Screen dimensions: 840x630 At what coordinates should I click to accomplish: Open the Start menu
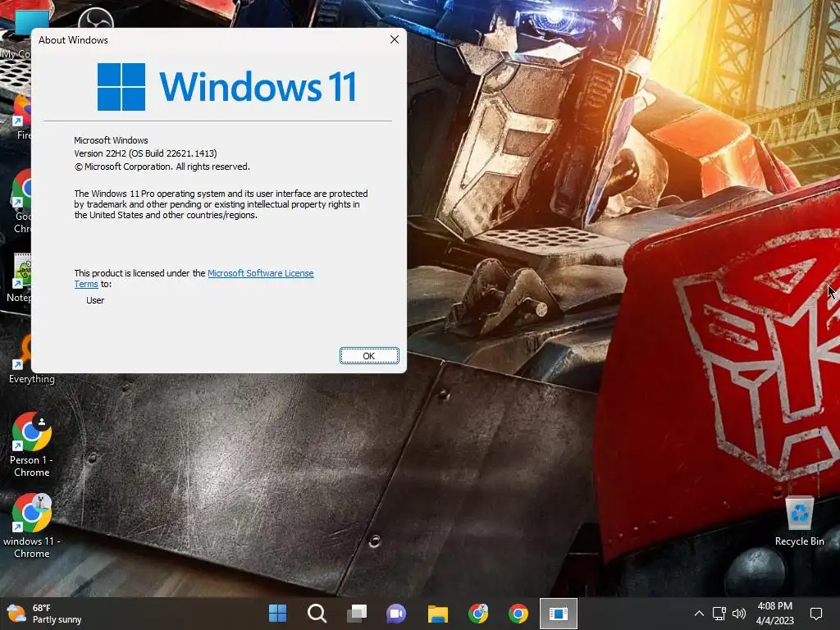click(x=277, y=614)
